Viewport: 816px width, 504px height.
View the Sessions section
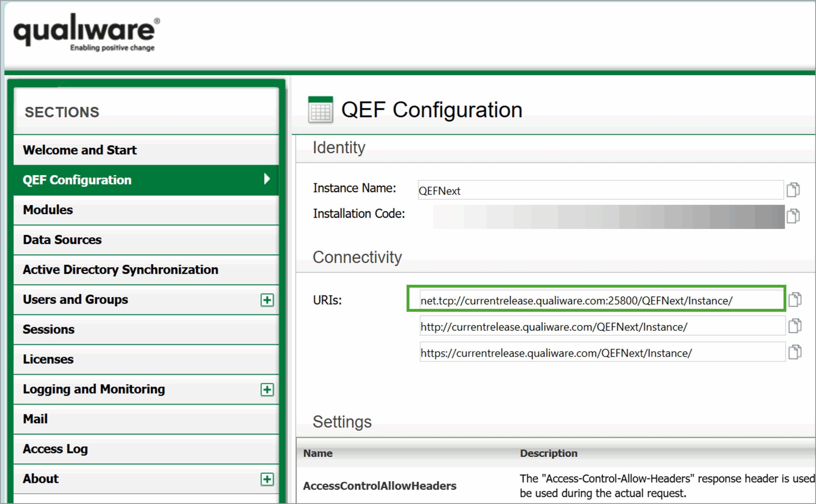coord(146,329)
